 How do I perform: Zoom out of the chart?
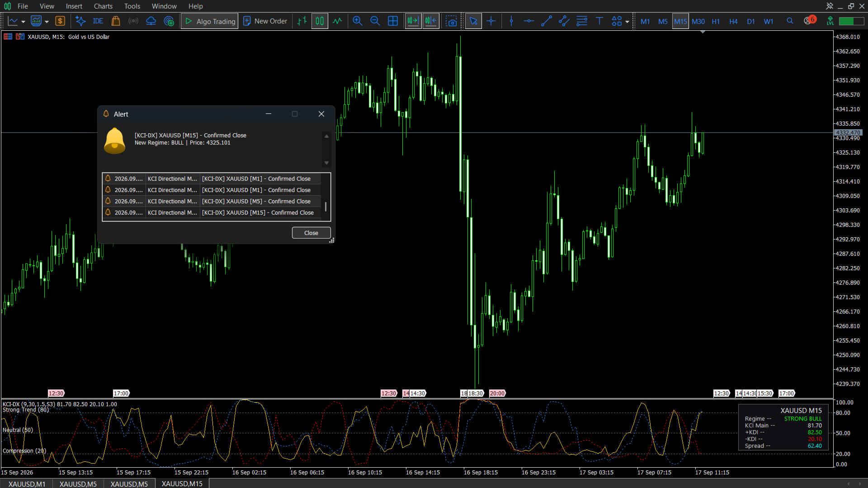[x=375, y=21]
